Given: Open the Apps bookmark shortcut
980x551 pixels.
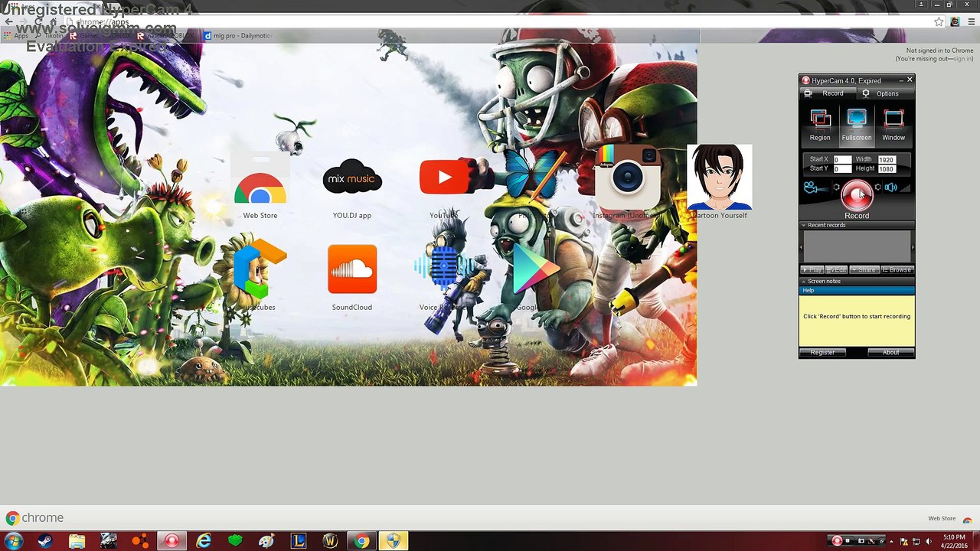Looking at the screenshot, I should point(16,36).
